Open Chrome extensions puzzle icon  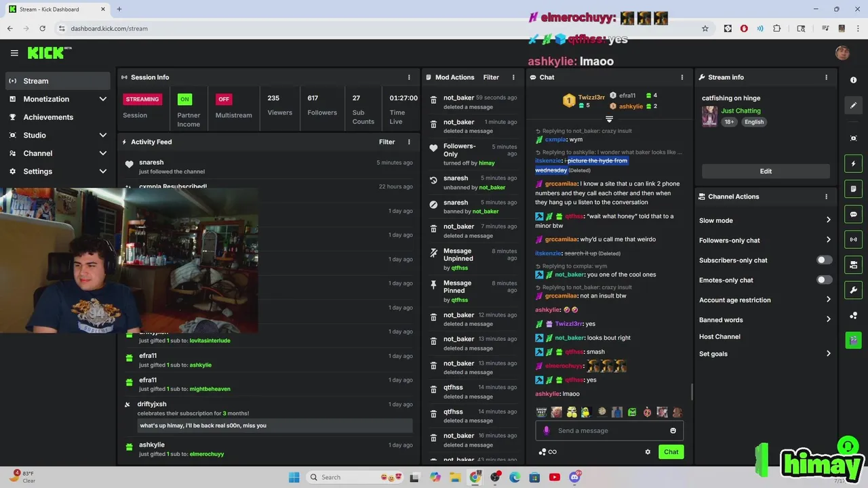pyautogui.click(x=777, y=28)
